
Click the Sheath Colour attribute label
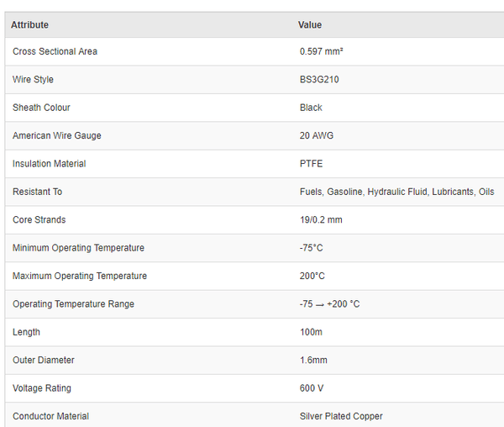(x=41, y=108)
